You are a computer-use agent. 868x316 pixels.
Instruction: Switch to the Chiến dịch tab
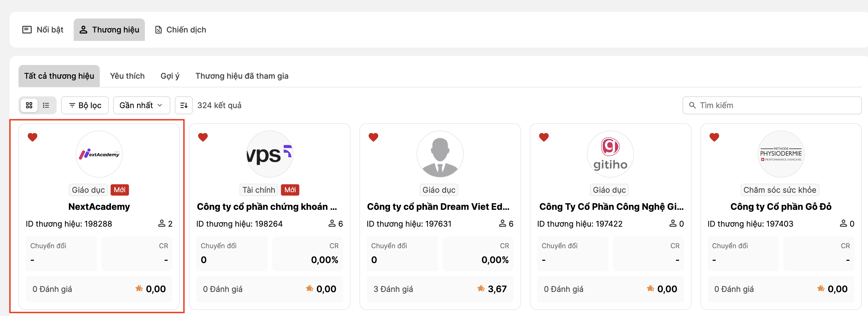point(181,30)
